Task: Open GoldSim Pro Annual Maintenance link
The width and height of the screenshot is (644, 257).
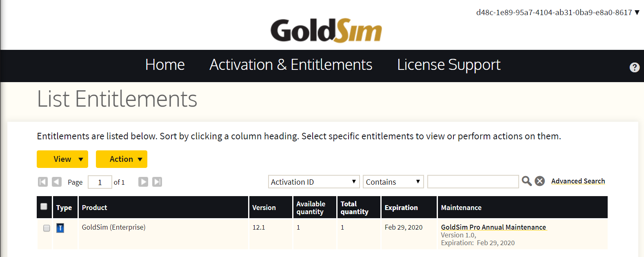Action: (493, 227)
